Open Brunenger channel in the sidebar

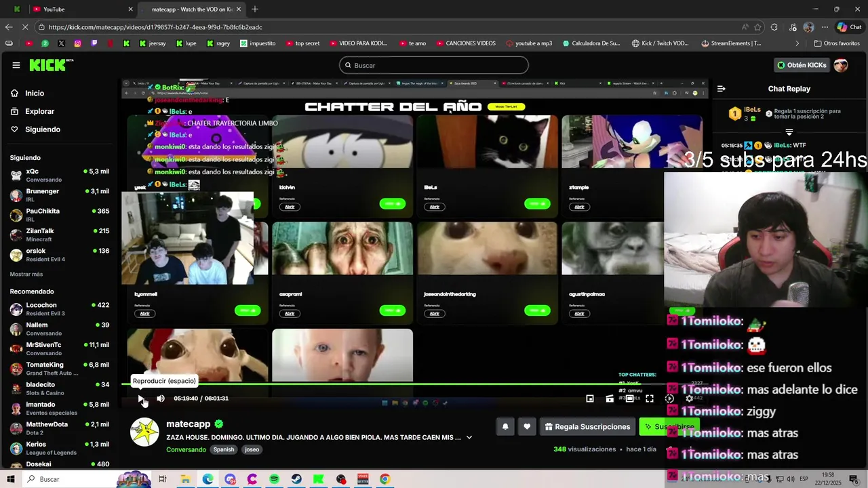coord(60,195)
